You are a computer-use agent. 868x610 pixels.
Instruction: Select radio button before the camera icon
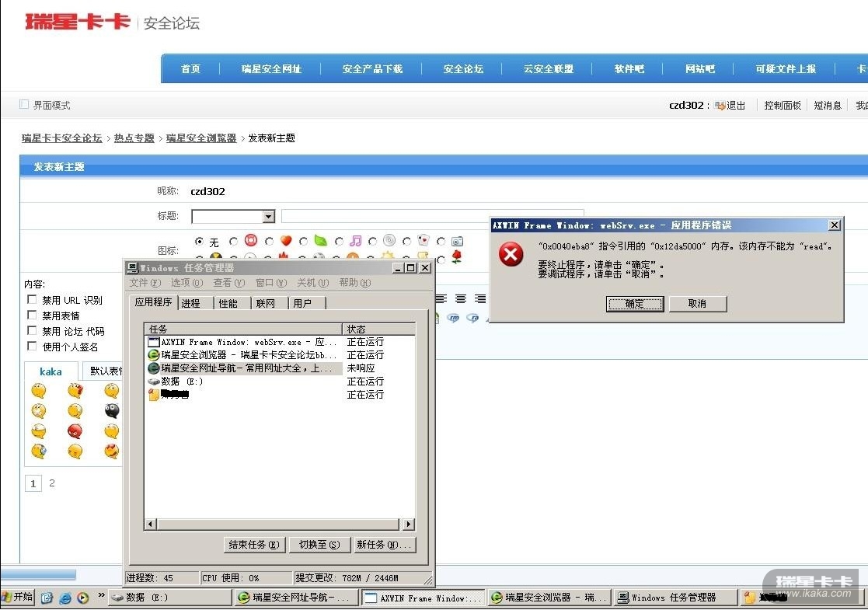point(441,242)
